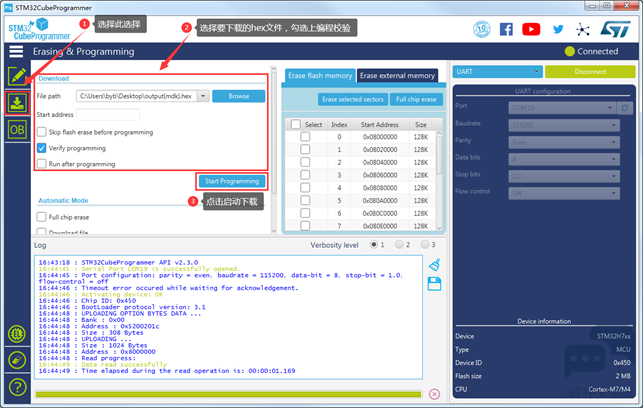
Task: Uncheck Verify programming
Action: (41, 148)
